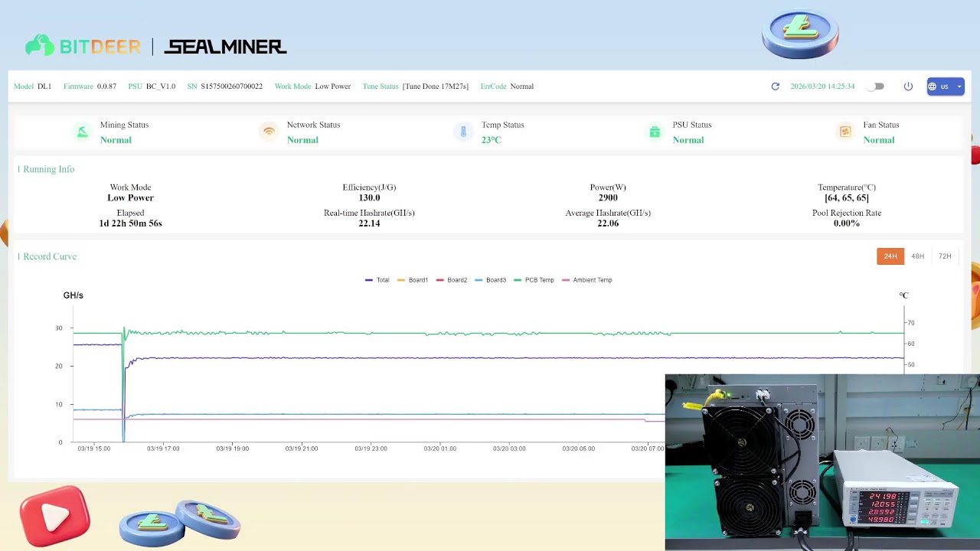This screenshot has width=980, height=551.
Task: Click the miner camera video inset
Action: click(822, 462)
